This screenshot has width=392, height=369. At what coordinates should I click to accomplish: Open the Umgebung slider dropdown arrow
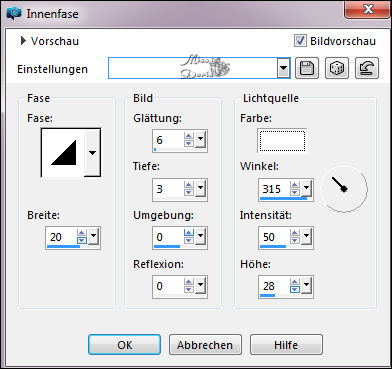point(200,237)
